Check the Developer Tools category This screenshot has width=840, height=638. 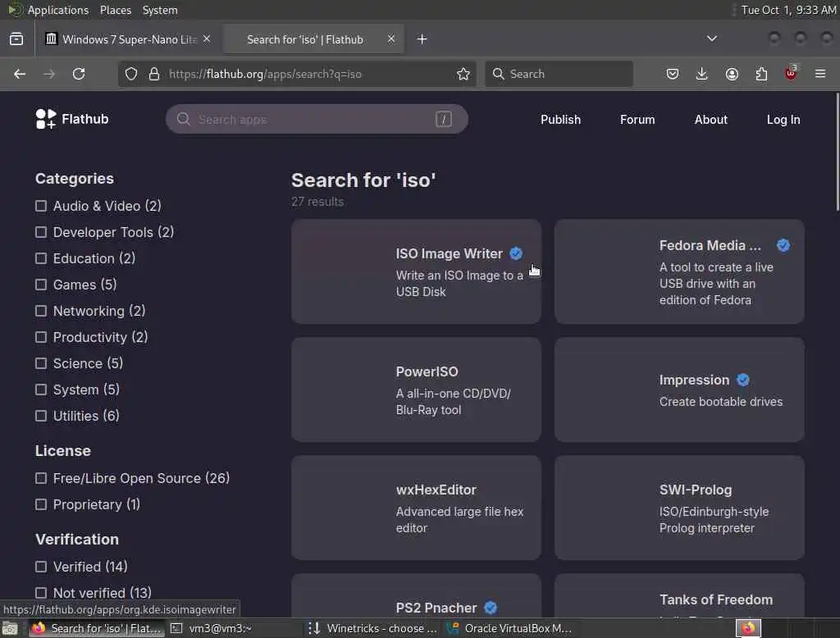click(x=41, y=232)
